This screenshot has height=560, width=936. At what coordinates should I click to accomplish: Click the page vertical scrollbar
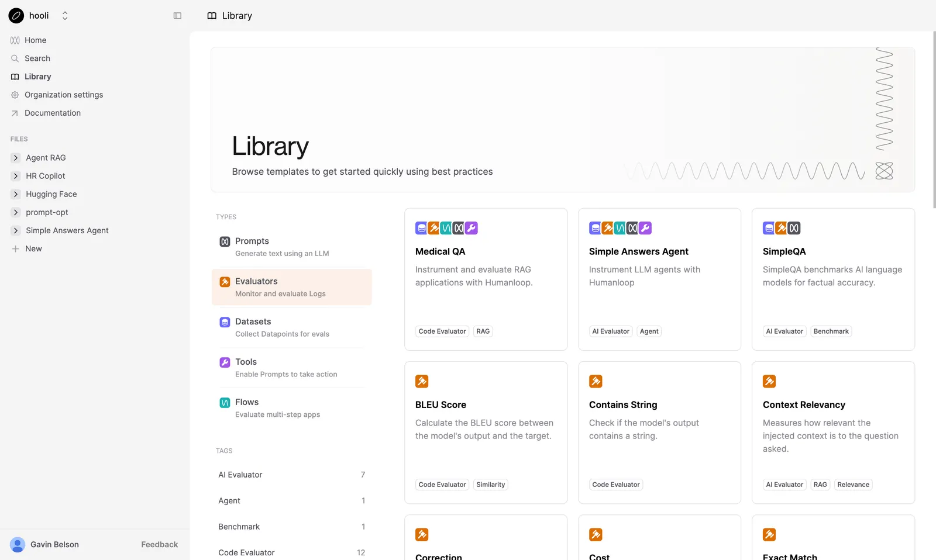[934, 120]
